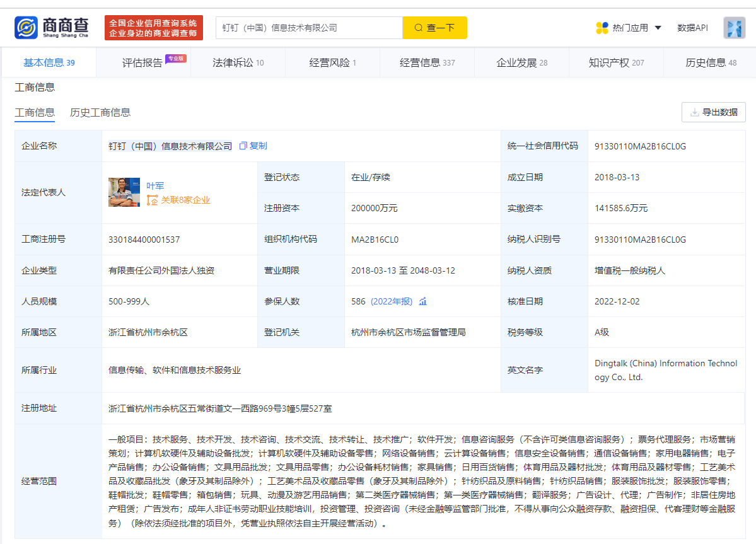
Task: Switch to 历史工商信息 sub-tab
Action: [100, 112]
